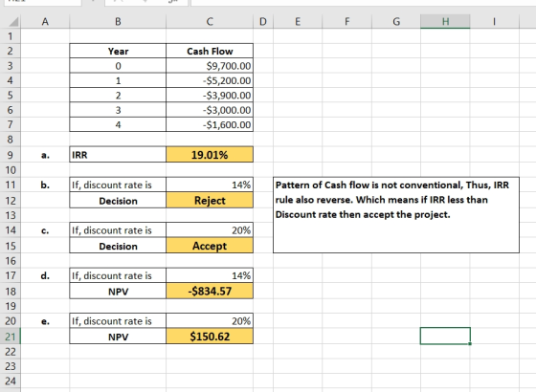Select column D header
Screen dimensions: 536x392
[x=263, y=21]
